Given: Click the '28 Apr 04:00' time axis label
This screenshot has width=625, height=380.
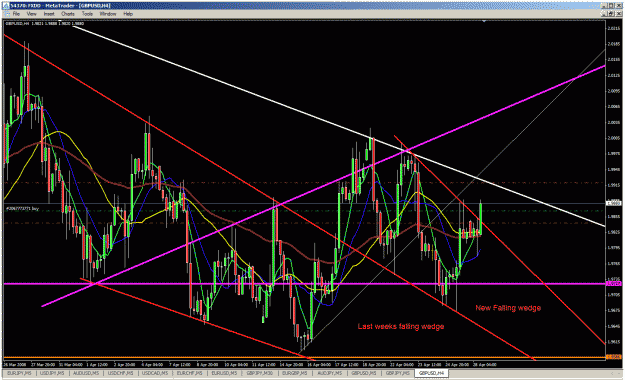Looking at the screenshot, I should click(484, 364).
